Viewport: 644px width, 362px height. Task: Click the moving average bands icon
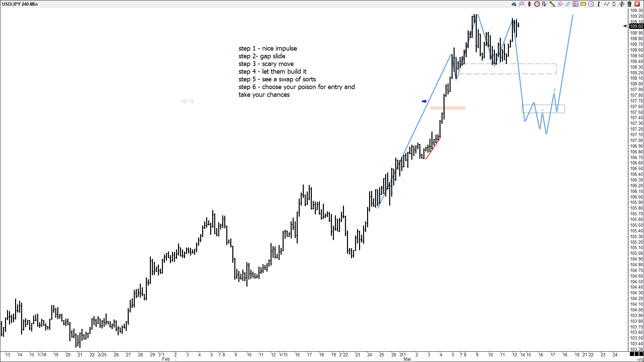coord(522,4)
